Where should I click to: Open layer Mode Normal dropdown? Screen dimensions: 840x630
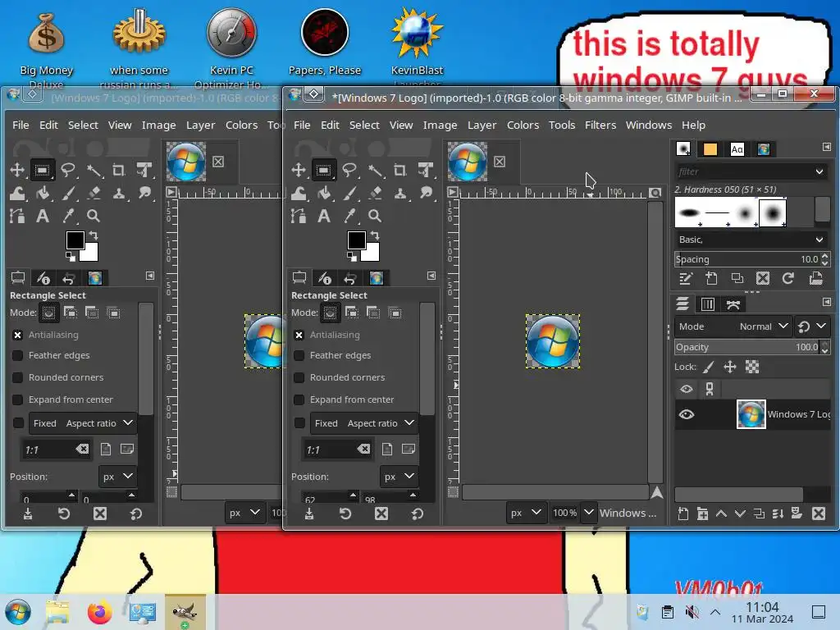733,326
